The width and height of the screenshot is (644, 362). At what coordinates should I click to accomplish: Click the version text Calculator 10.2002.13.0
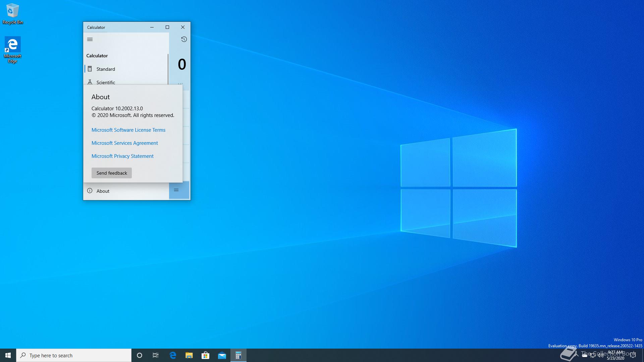[x=117, y=109]
